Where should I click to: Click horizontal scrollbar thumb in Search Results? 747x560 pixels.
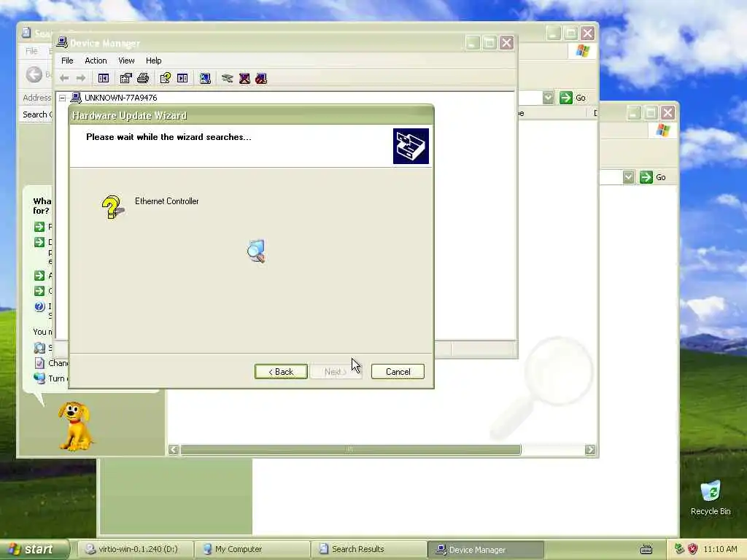pos(351,449)
